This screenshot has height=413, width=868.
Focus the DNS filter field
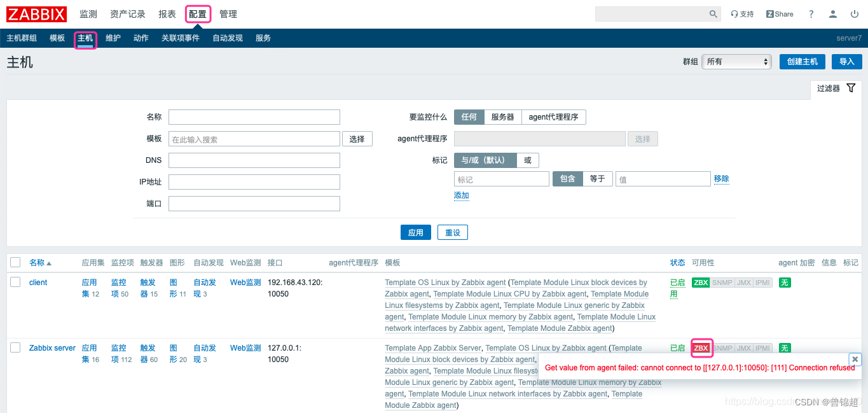254,160
